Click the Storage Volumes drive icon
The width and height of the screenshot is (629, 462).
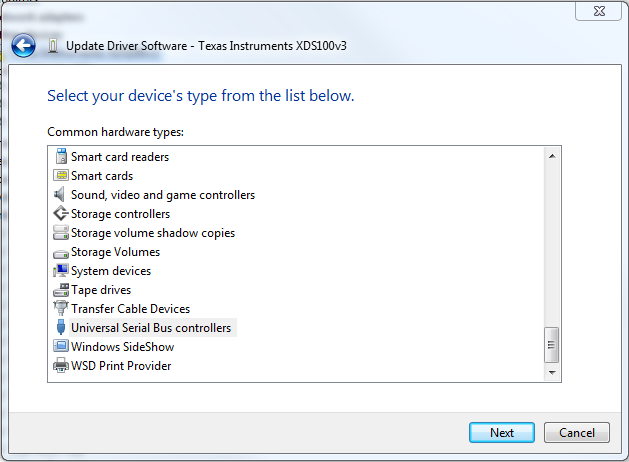61,254
